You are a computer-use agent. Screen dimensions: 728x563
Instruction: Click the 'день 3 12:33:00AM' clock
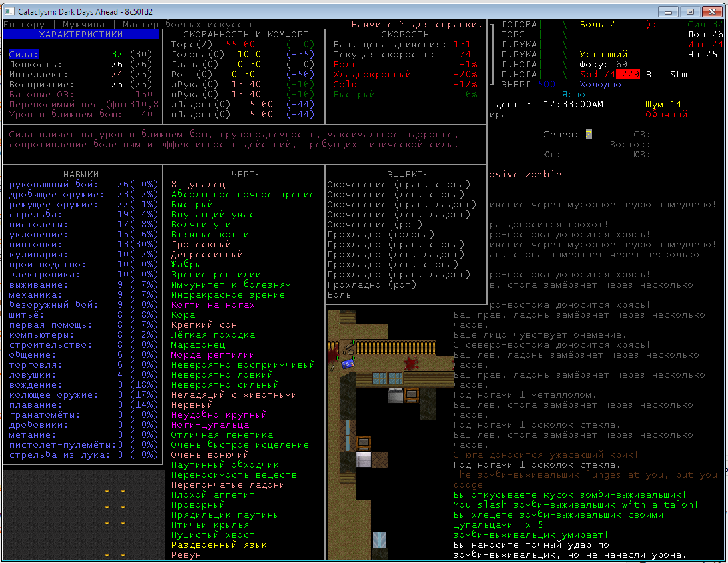point(549,105)
